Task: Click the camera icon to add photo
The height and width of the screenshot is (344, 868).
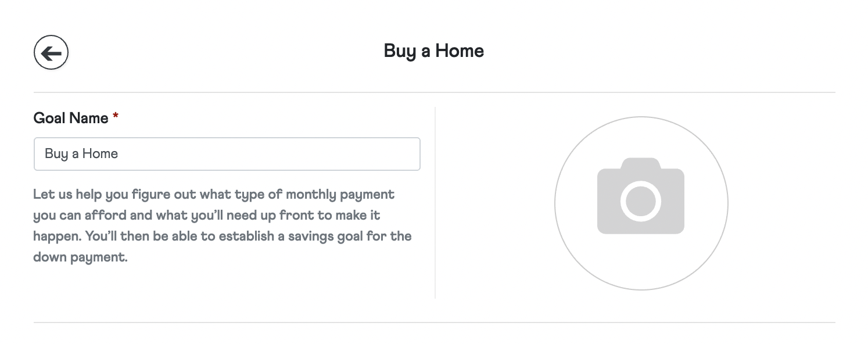Action: click(x=640, y=196)
